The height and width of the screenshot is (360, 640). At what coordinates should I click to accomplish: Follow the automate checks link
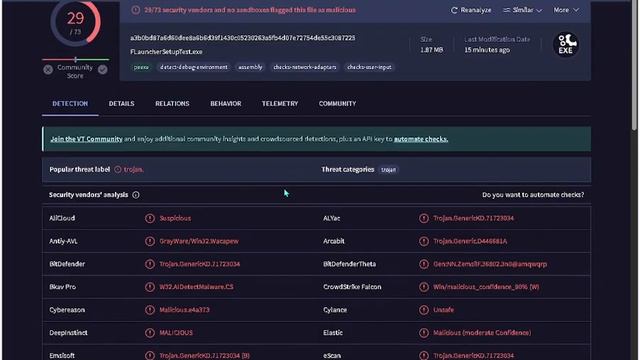pos(421,139)
